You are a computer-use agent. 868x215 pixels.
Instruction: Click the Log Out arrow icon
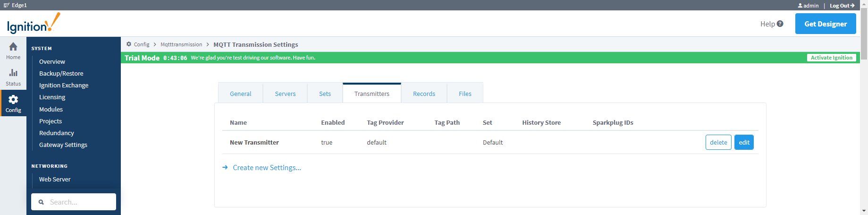tap(852, 6)
